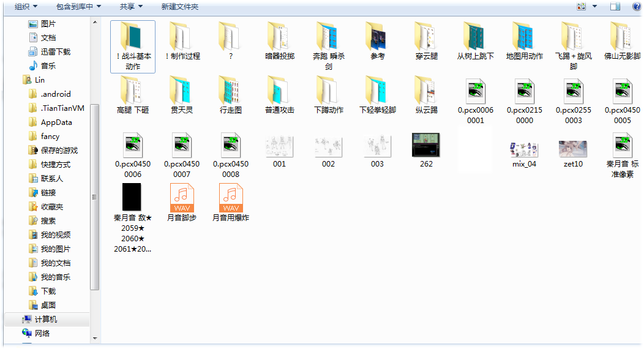
Task: Open the 组织 dropdown menu
Action: (x=26, y=7)
